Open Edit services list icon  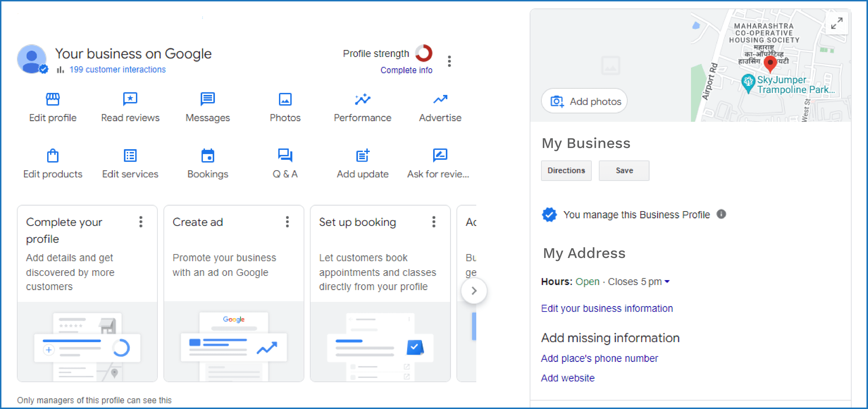[130, 156]
